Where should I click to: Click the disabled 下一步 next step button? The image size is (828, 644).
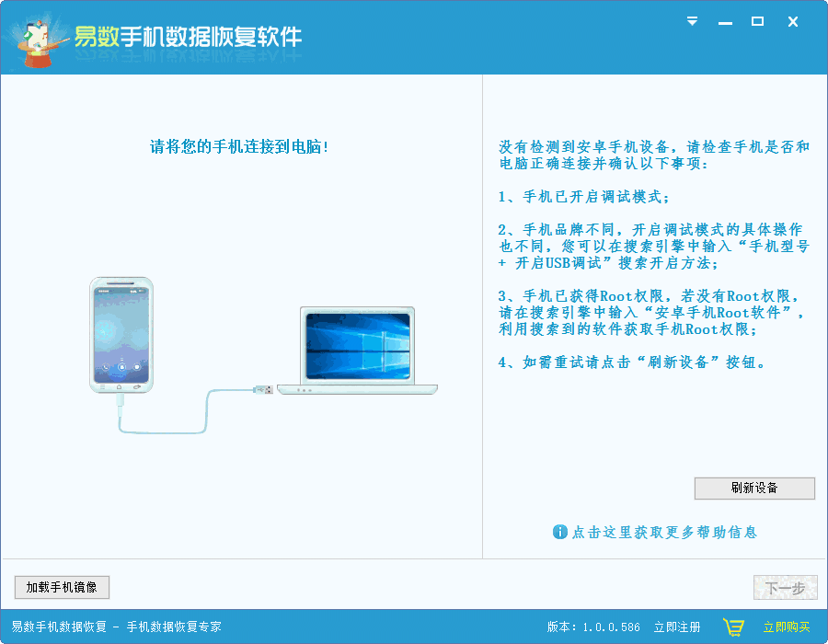[x=785, y=587]
